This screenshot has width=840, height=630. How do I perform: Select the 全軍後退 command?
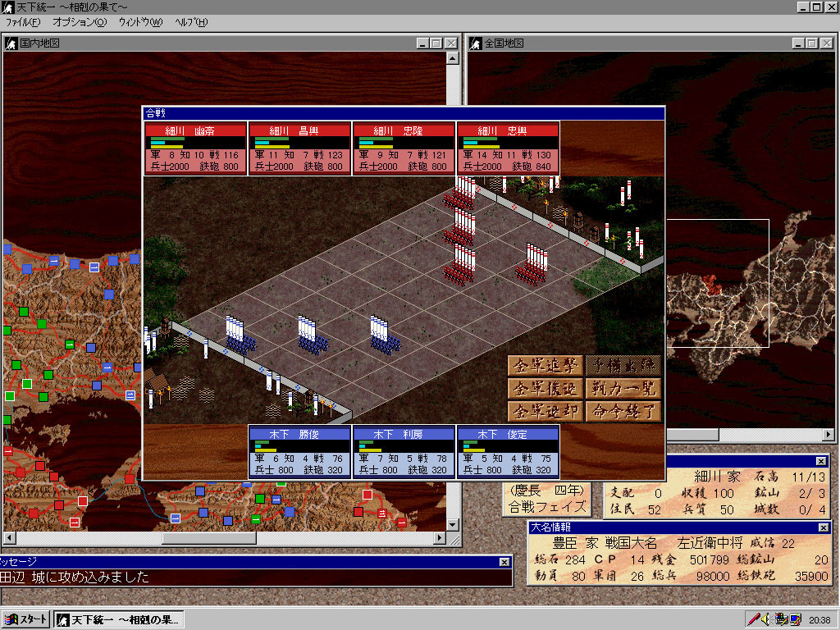coord(545,389)
